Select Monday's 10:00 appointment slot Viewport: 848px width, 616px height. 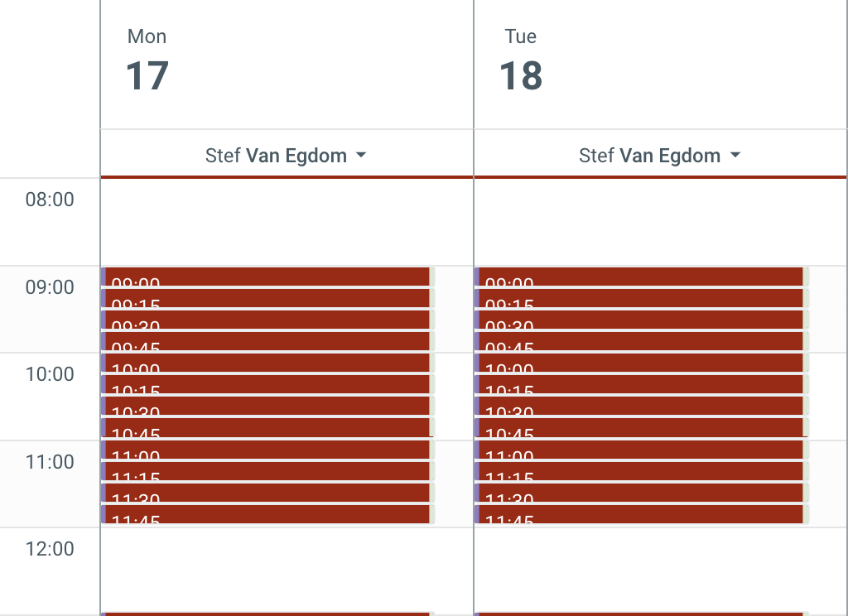click(267, 363)
